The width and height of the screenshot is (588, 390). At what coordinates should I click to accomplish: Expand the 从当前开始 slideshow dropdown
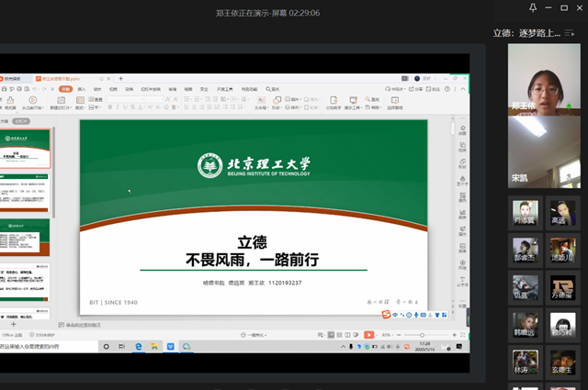click(42, 108)
